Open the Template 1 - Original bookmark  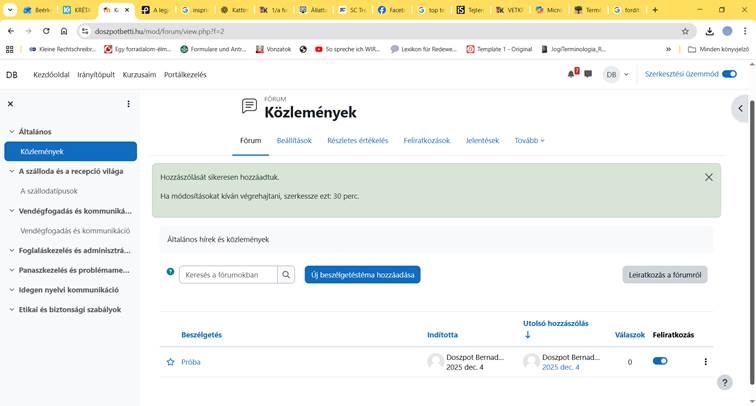[500, 49]
